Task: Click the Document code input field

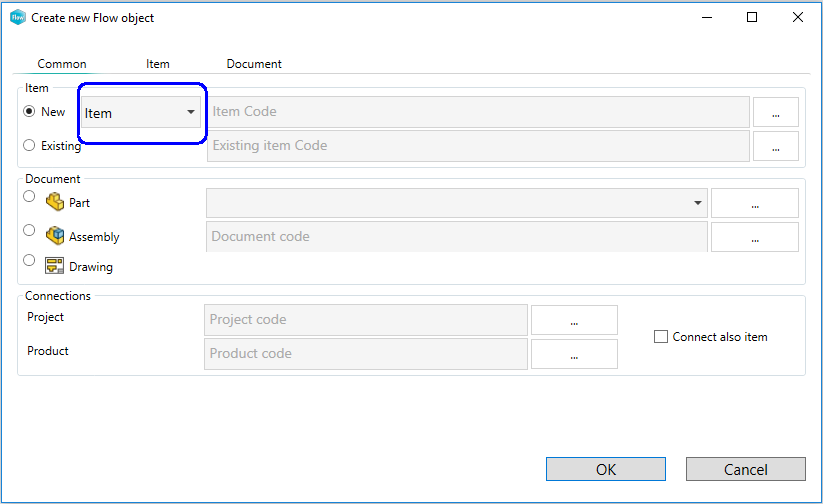Action: pyautogui.click(x=456, y=237)
